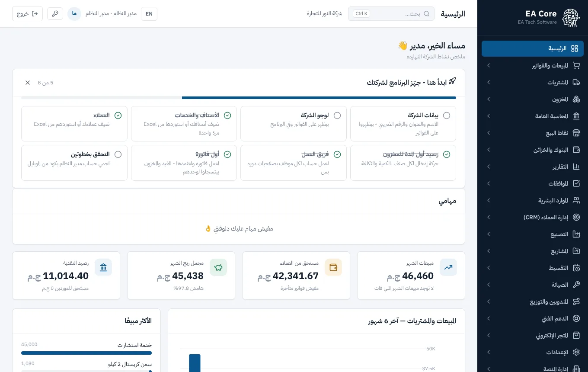This screenshot has height=372, width=588.
Task: Click the factory icon beside التصنيع
Action: point(576,234)
